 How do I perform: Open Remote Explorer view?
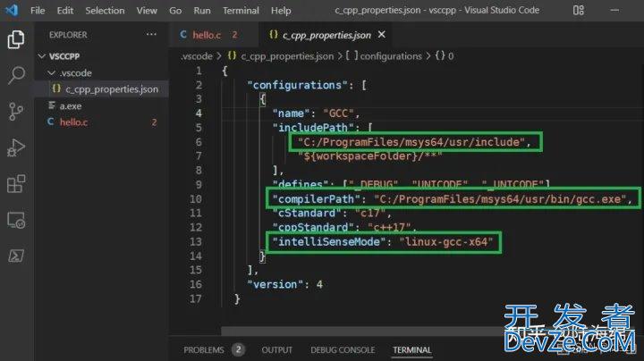point(16,221)
